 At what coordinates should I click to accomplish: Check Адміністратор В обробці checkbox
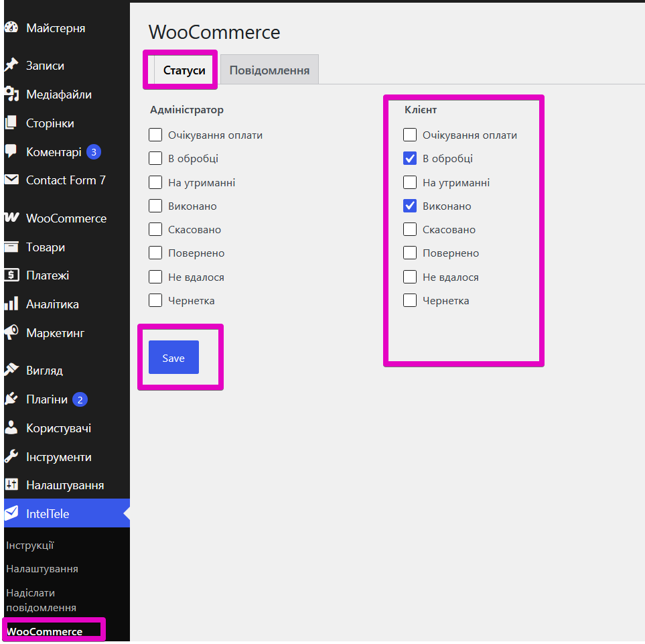pyautogui.click(x=155, y=158)
